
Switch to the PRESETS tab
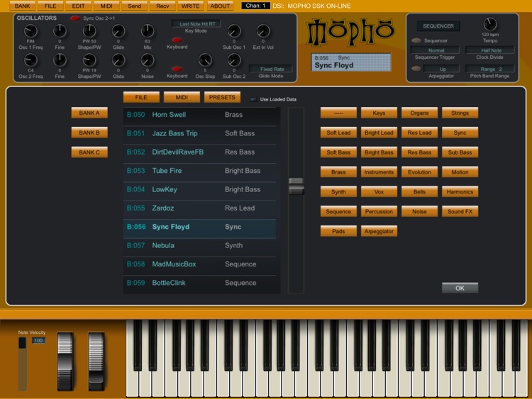point(222,97)
